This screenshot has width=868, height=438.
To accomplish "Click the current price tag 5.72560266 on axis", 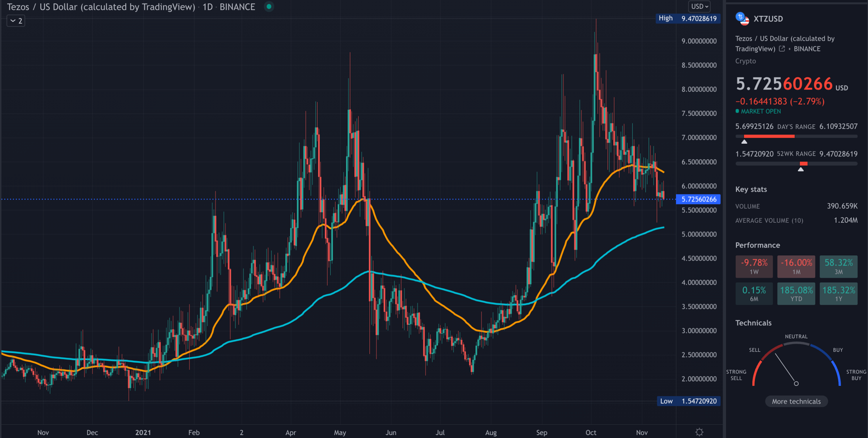I will 698,199.
